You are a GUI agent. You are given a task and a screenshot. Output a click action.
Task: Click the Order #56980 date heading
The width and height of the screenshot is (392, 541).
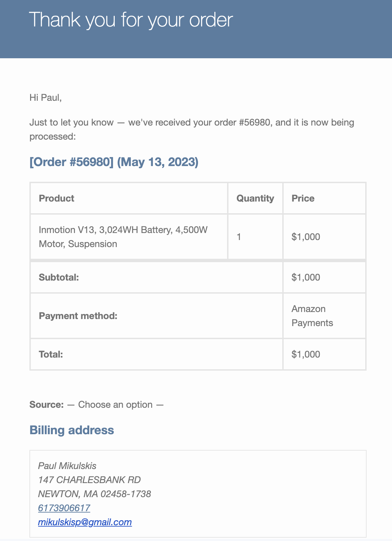(x=114, y=162)
